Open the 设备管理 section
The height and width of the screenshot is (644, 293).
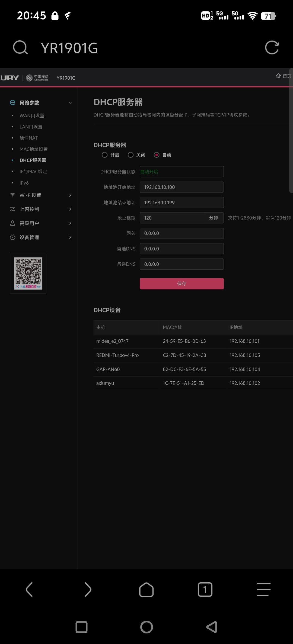(41, 237)
